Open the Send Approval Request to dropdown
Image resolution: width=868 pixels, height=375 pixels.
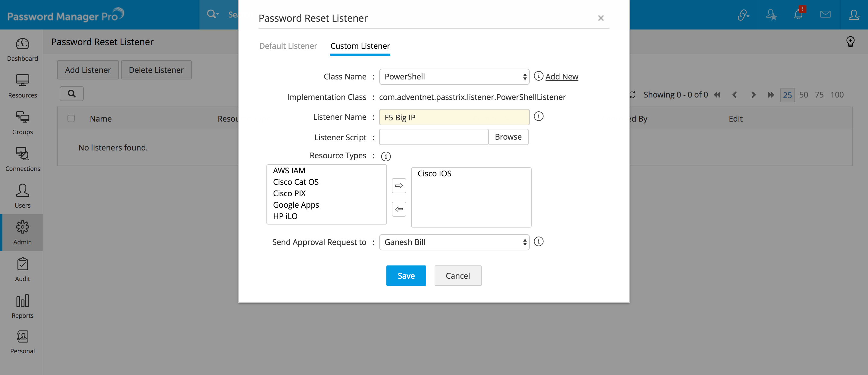pos(454,242)
